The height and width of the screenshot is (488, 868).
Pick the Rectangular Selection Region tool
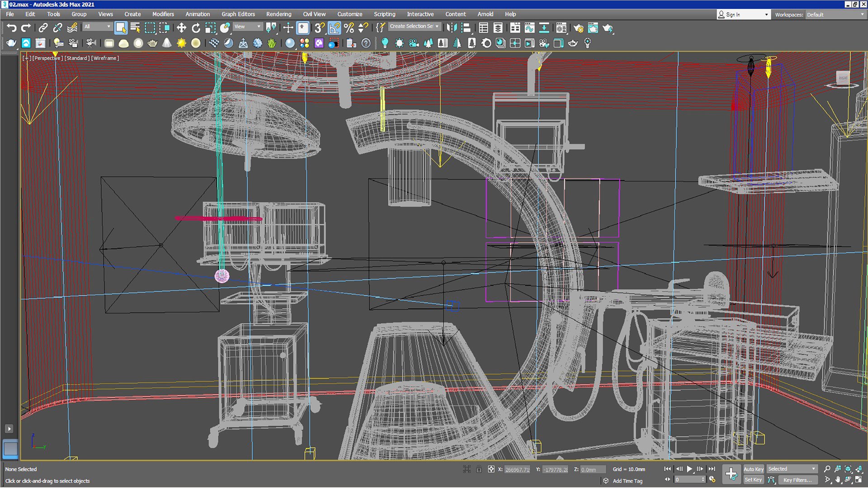pyautogui.click(x=150, y=28)
